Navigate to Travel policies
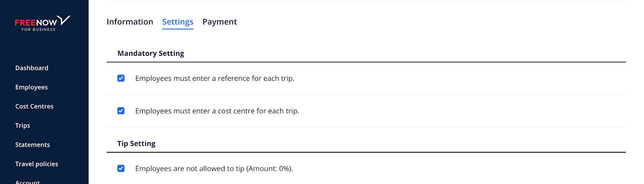The image size is (644, 184). coord(37,164)
